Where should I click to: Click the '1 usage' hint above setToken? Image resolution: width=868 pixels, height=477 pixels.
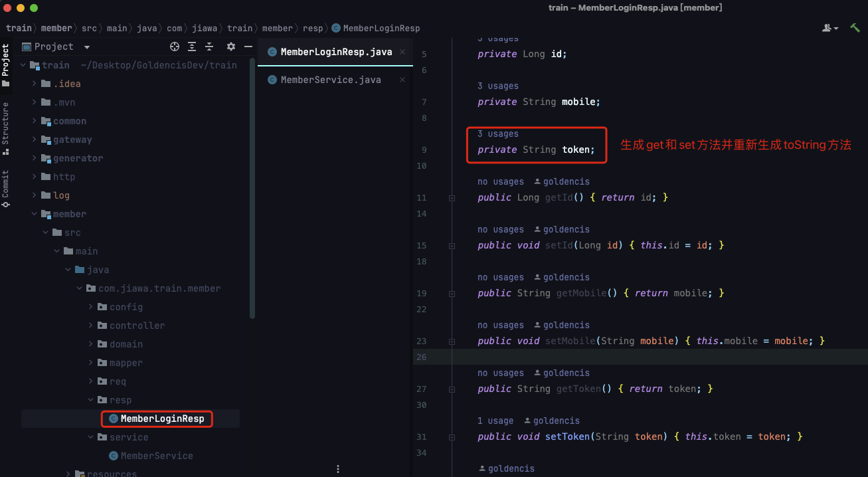point(495,421)
